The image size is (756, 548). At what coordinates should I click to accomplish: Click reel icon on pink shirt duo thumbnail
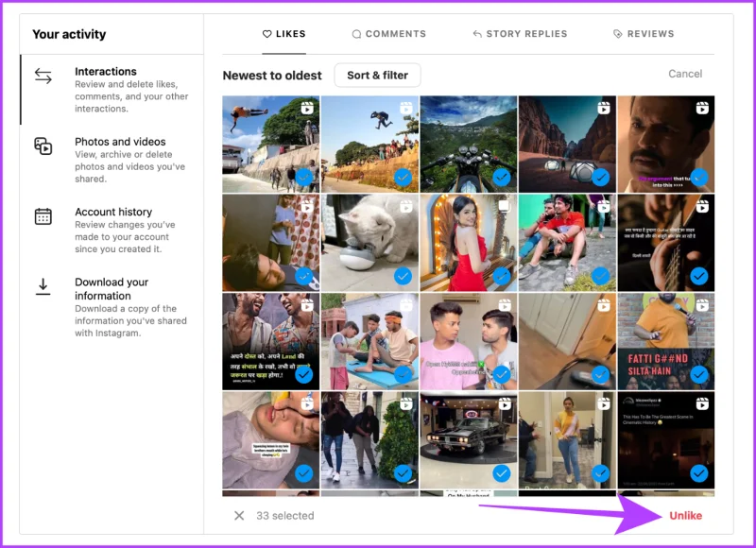tap(505, 305)
